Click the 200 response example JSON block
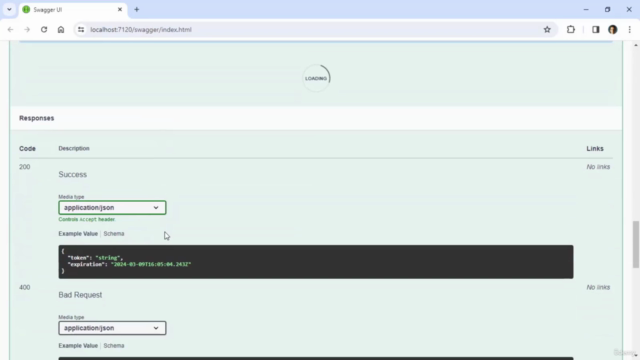Image resolution: width=640 pixels, height=360 pixels. click(x=316, y=262)
